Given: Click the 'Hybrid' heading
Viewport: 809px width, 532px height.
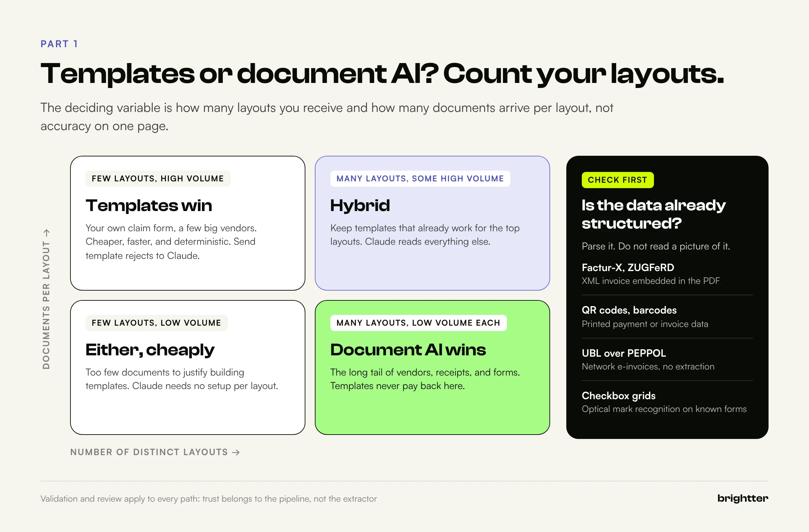Looking at the screenshot, I should 360,205.
